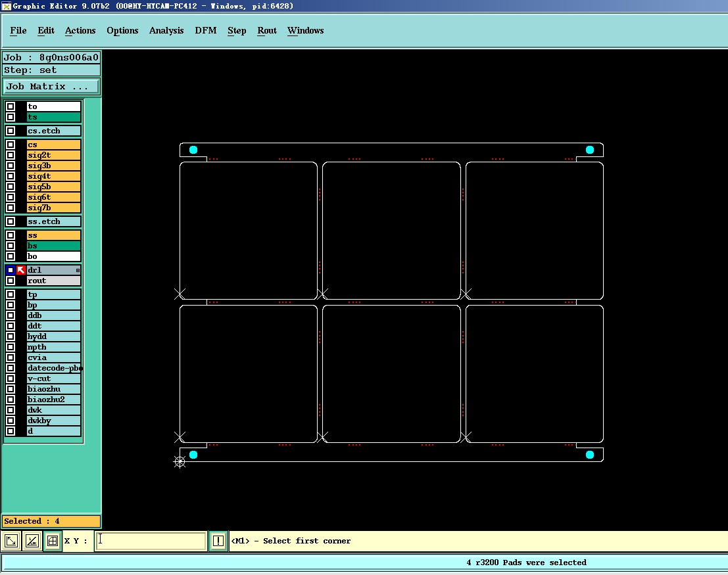The width and height of the screenshot is (728, 575).
Task: Select the biaozhu2 layer name
Action: tap(53, 400)
